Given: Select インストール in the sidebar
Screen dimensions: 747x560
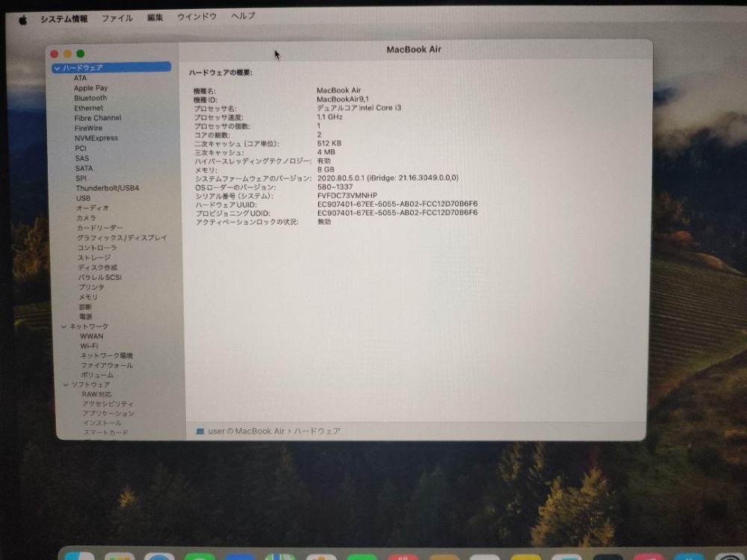Looking at the screenshot, I should pyautogui.click(x=102, y=423).
